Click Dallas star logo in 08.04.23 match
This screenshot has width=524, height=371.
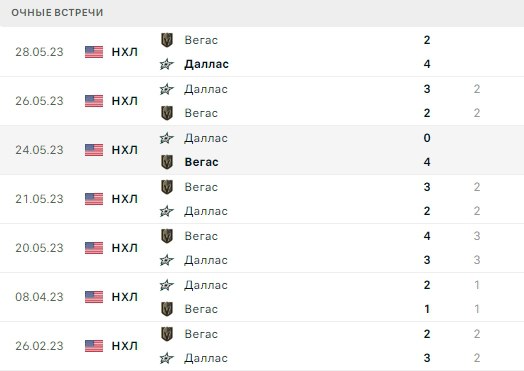point(167,285)
